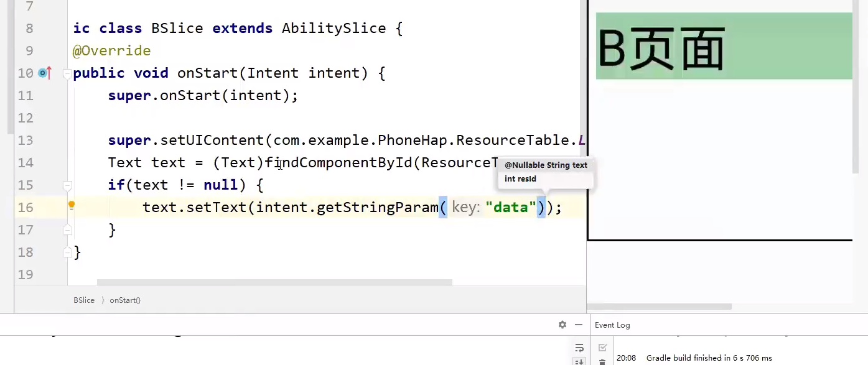Click the AbilitySlice class name on line 8
The width and height of the screenshot is (868, 365).
coord(334,28)
